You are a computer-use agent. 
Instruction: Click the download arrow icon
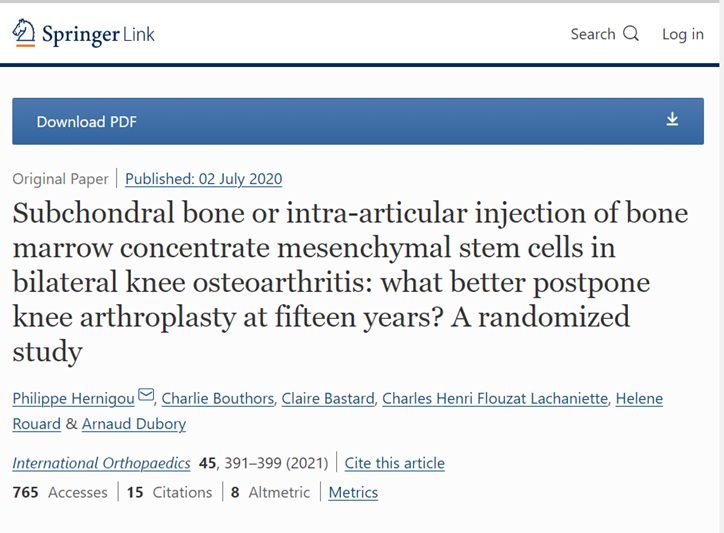click(672, 119)
